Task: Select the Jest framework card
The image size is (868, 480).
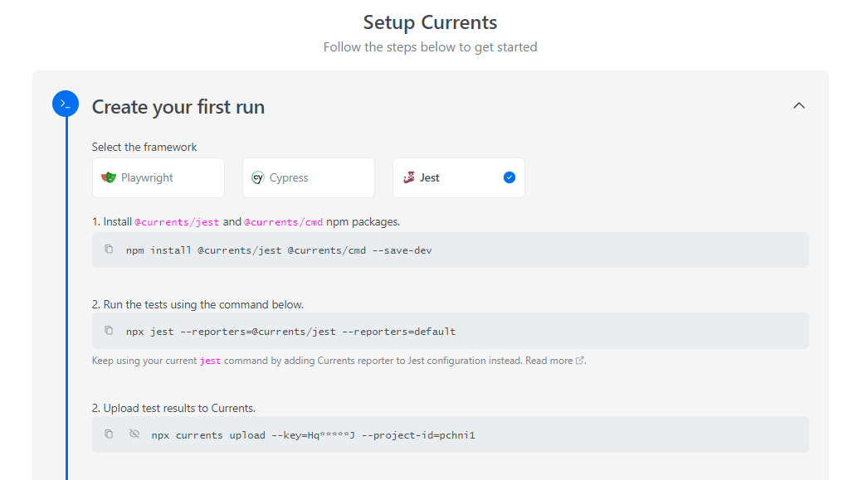Action: pos(458,178)
